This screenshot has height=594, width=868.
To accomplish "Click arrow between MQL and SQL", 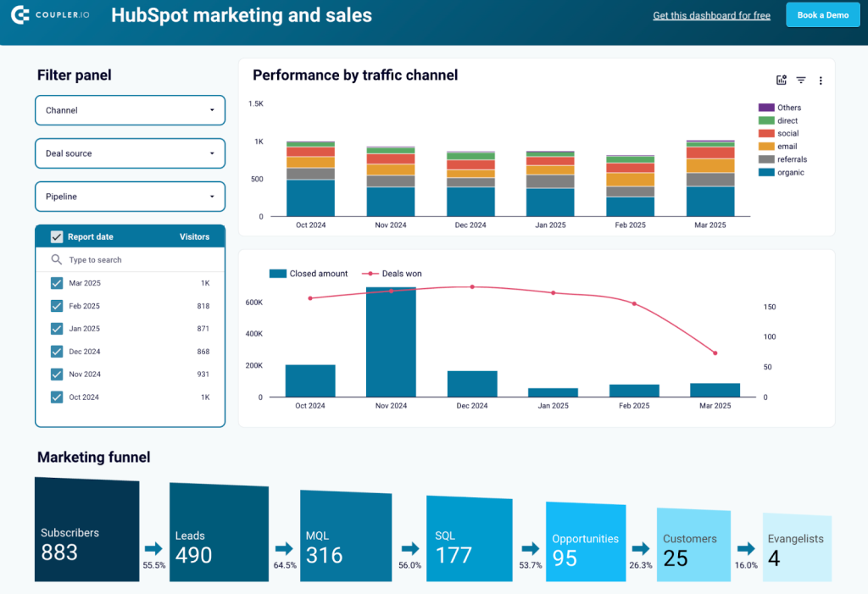I will (x=410, y=548).
